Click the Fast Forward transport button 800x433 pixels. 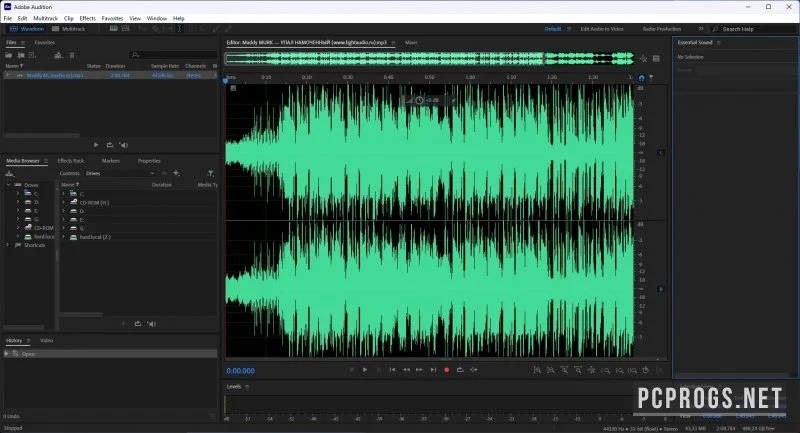point(419,370)
